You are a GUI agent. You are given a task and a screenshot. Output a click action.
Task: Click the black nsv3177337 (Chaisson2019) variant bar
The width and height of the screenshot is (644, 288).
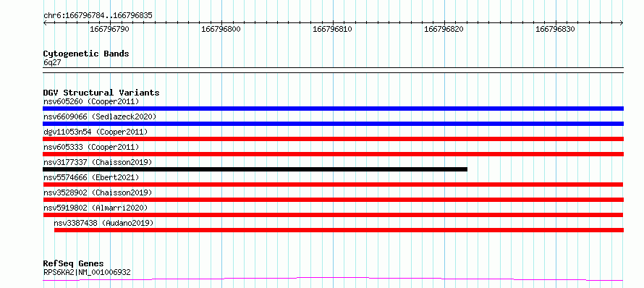pos(255,169)
